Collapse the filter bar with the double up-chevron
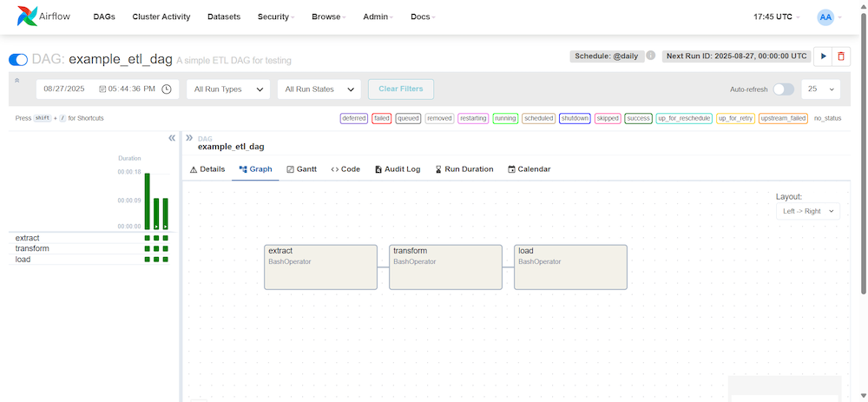The image size is (868, 402). [x=17, y=80]
